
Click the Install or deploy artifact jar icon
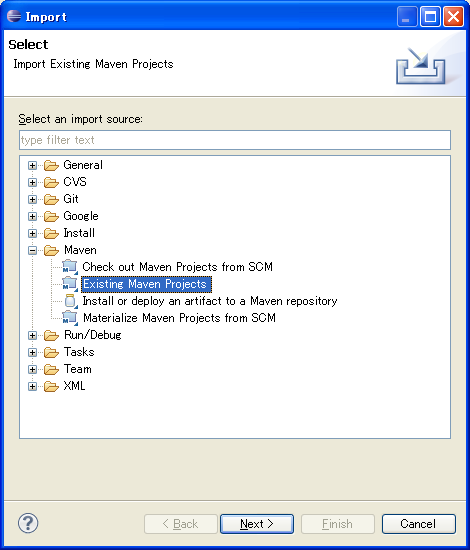pyautogui.click(x=70, y=301)
